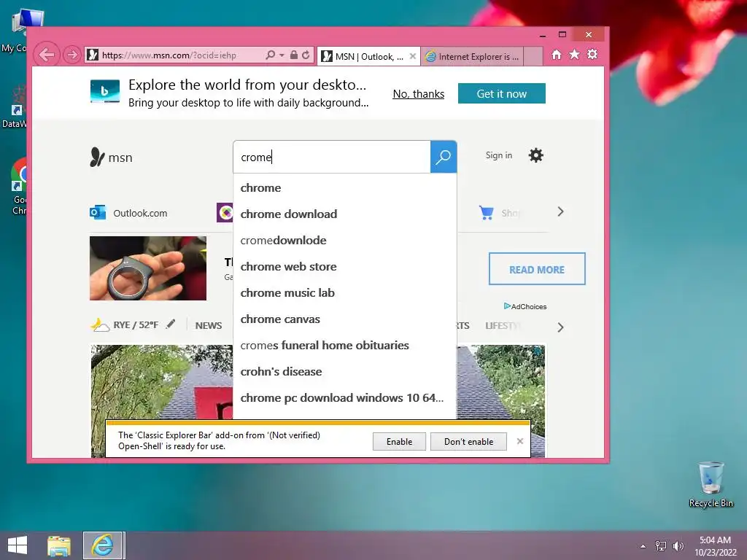The height and width of the screenshot is (560, 747).
Task: Click Internet Explorer taskbar icon
Action: [104, 545]
